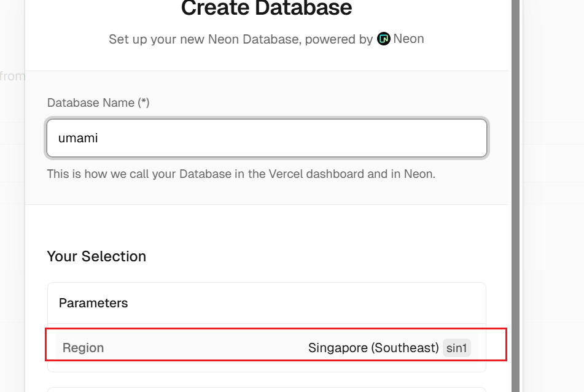Click the Singapore (Southeast) region value

click(x=373, y=348)
